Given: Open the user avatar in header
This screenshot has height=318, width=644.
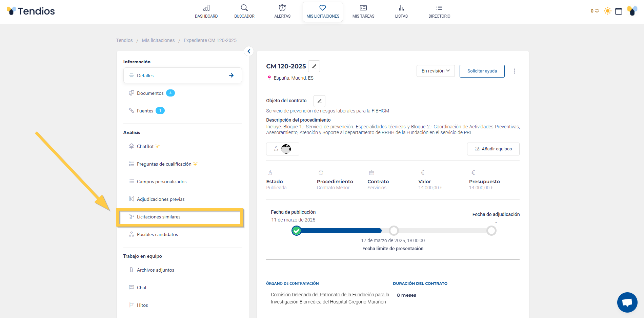Looking at the screenshot, I should pos(632,11).
